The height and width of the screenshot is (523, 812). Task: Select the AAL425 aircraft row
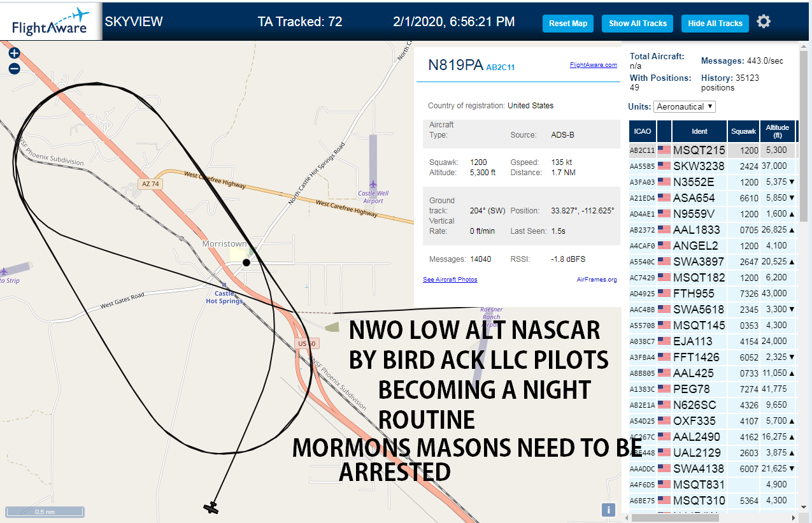pyautogui.click(x=713, y=373)
